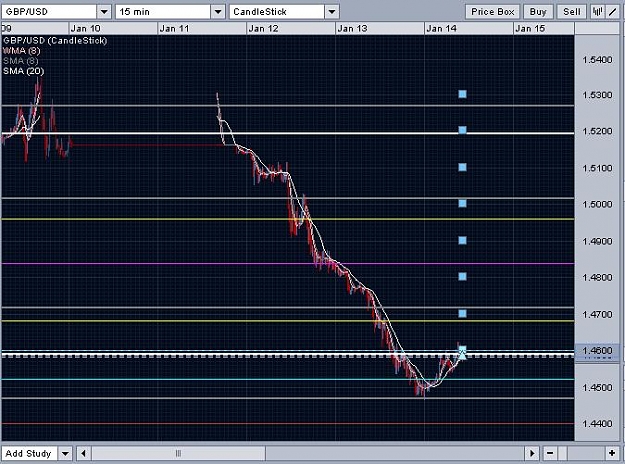Click the 1.4500 price axis label
Screen dimensions: 625x464
click(x=597, y=387)
